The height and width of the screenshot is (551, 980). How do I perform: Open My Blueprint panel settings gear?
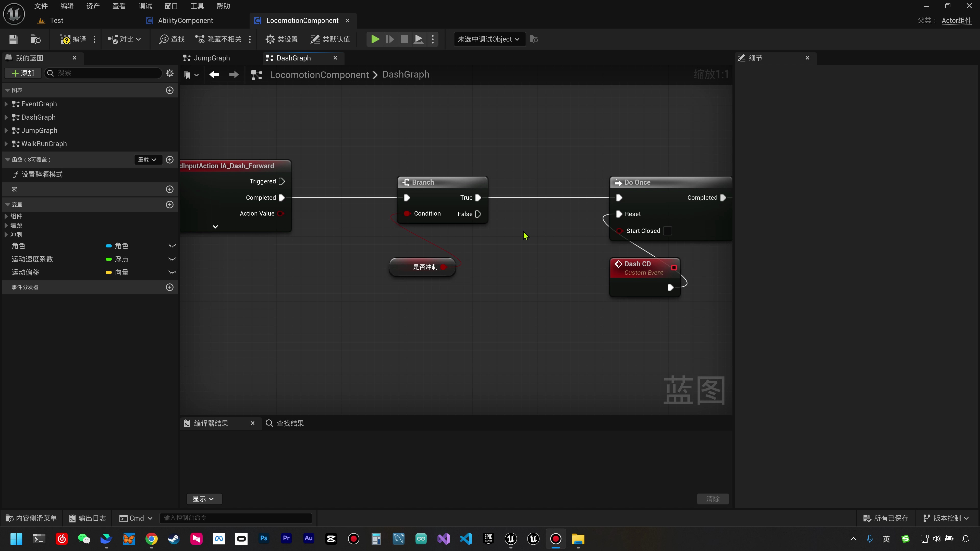(x=170, y=73)
